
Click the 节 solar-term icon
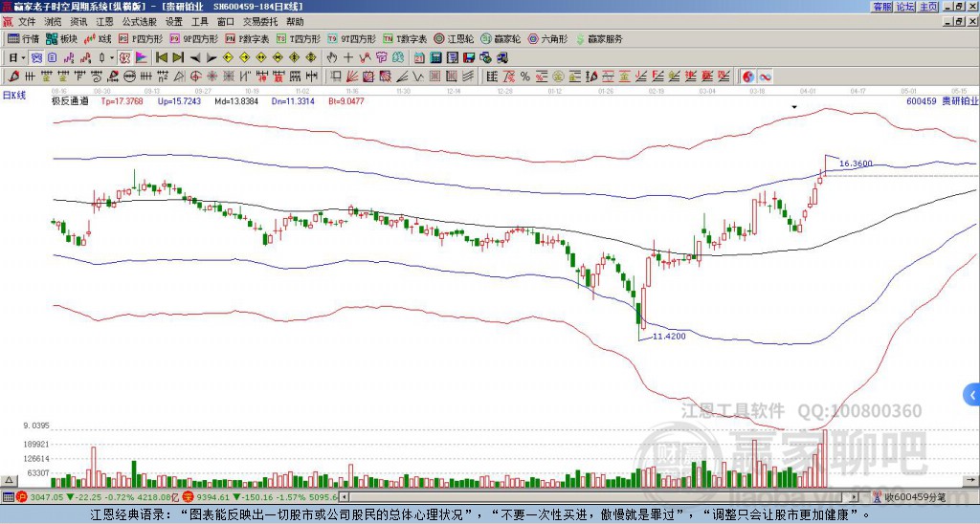(381, 58)
